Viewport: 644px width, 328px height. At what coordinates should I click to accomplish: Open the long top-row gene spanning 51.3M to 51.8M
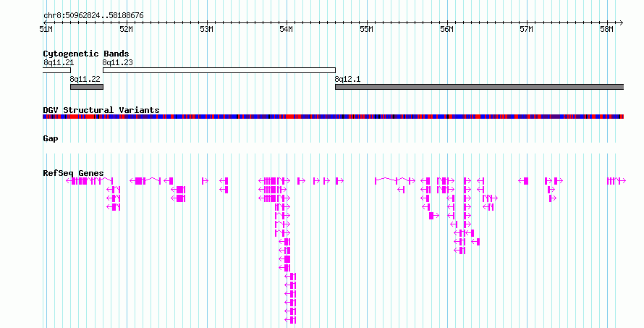pos(90,181)
